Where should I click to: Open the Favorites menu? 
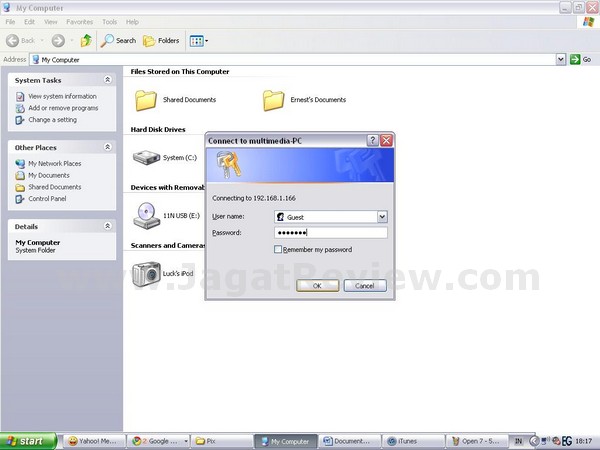(80, 22)
